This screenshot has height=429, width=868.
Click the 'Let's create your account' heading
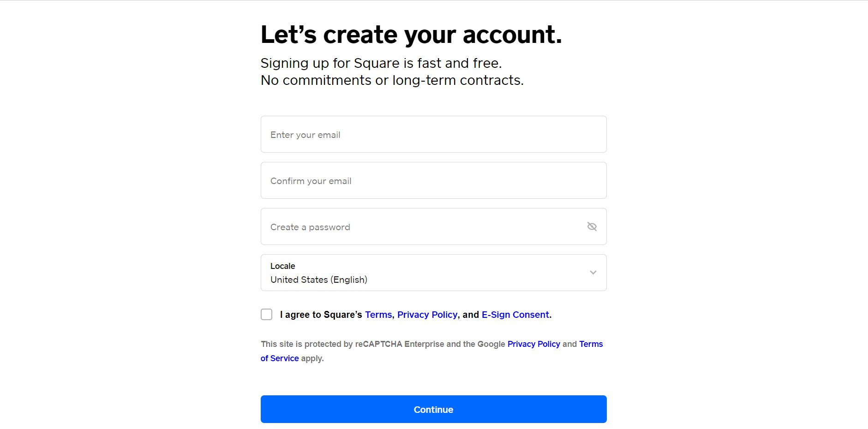click(x=411, y=35)
